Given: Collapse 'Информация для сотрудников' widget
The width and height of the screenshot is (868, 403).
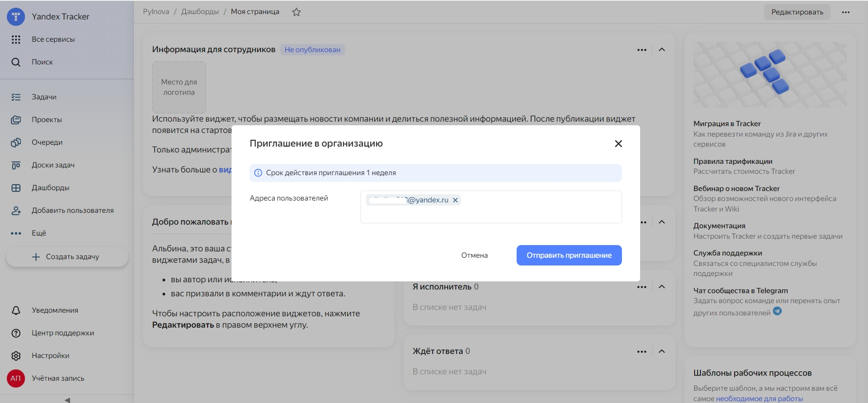Looking at the screenshot, I should pyautogui.click(x=662, y=50).
